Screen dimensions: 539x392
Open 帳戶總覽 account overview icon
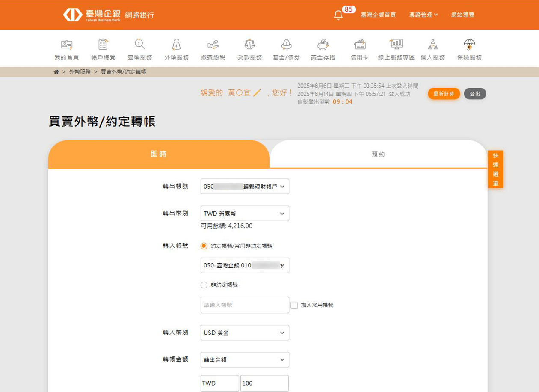click(103, 44)
